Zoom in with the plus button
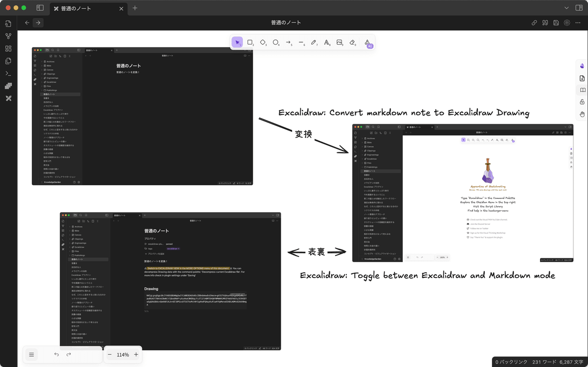Viewport: 588px width, 367px height. click(136, 354)
